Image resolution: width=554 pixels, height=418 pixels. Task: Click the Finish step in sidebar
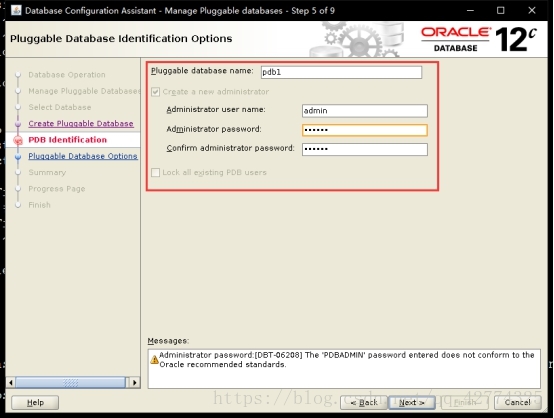coord(39,205)
